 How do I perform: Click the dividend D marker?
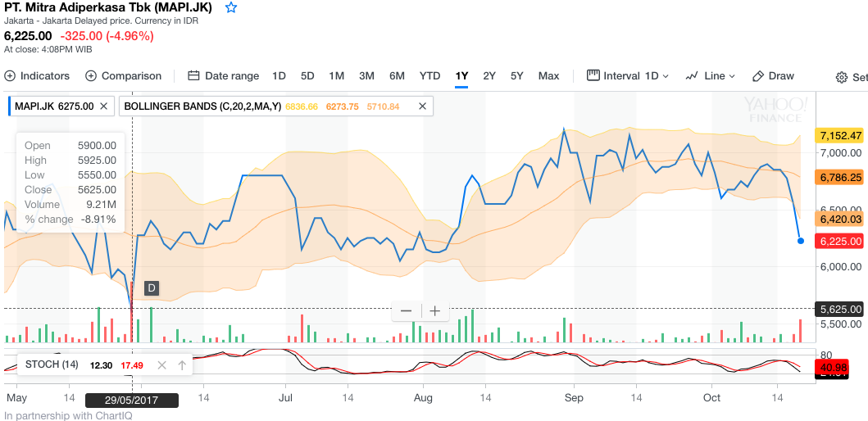(152, 287)
